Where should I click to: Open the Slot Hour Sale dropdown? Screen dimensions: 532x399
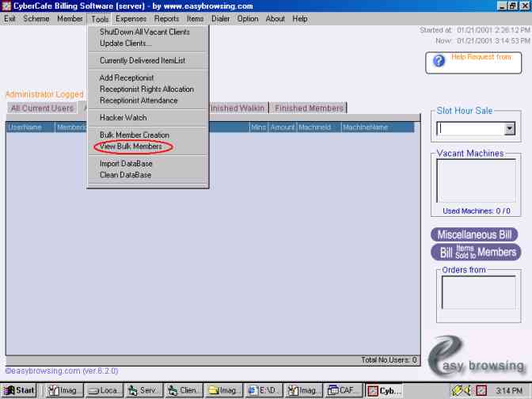pos(509,128)
